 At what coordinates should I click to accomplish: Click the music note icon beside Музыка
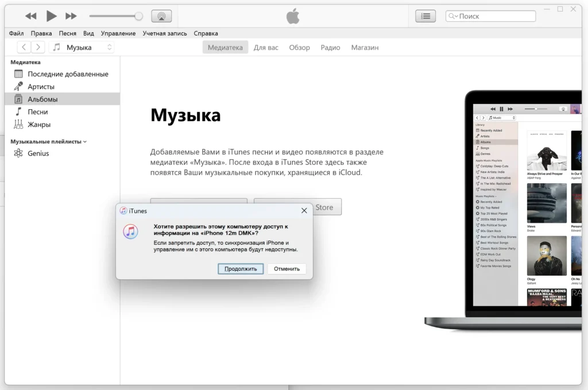pyautogui.click(x=57, y=47)
